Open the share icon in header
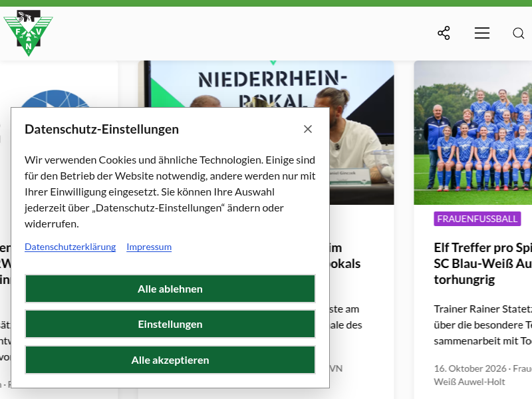532x399 pixels. pos(444,33)
